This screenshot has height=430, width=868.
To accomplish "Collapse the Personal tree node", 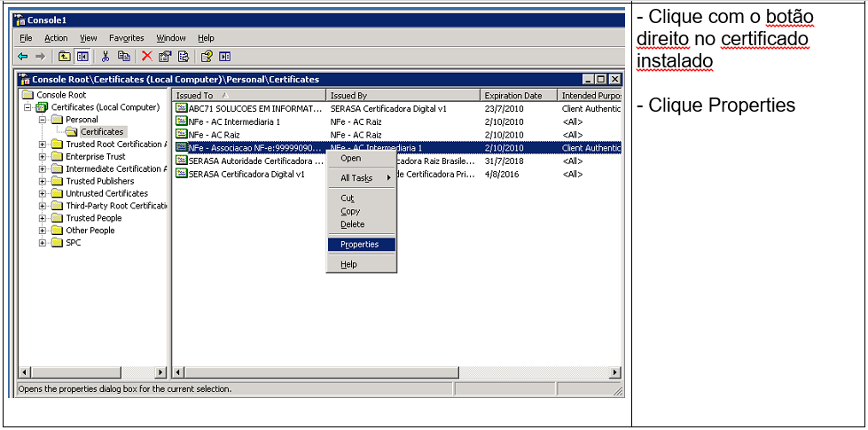I will click(42, 120).
